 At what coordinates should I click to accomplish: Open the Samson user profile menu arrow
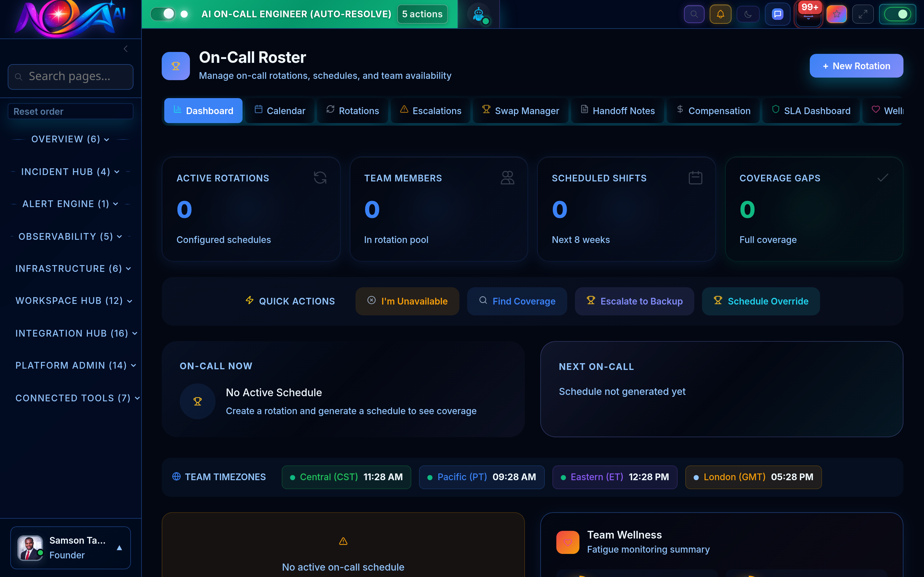pyautogui.click(x=119, y=548)
